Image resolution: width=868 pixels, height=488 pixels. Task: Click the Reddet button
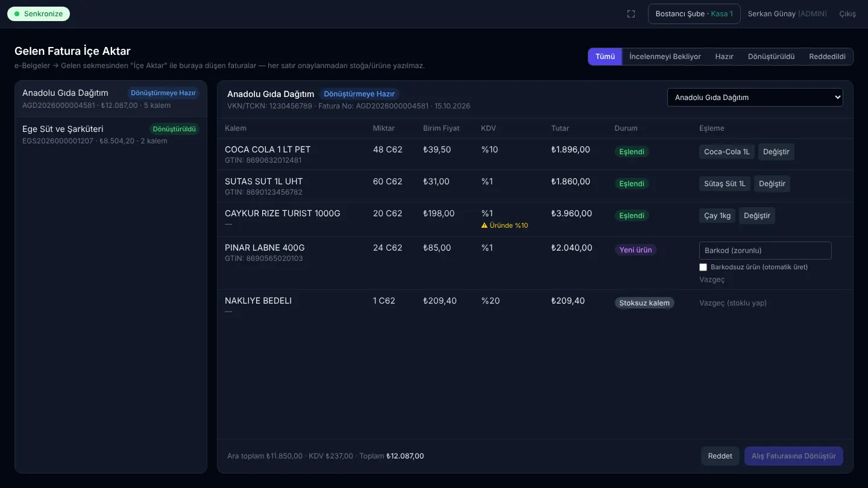(720, 456)
